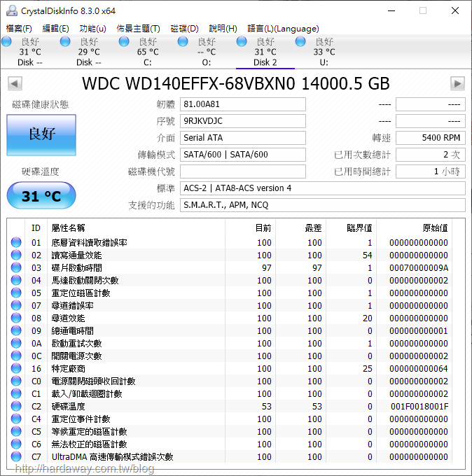Click health orb of the U: drive

pyautogui.click(x=300, y=41)
